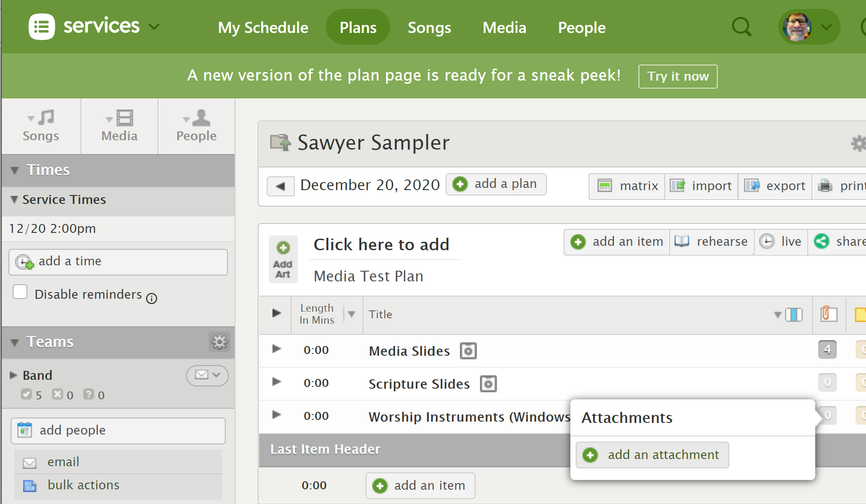Image resolution: width=866 pixels, height=504 pixels.
Task: Expand the Media Slides item row
Action: click(276, 349)
